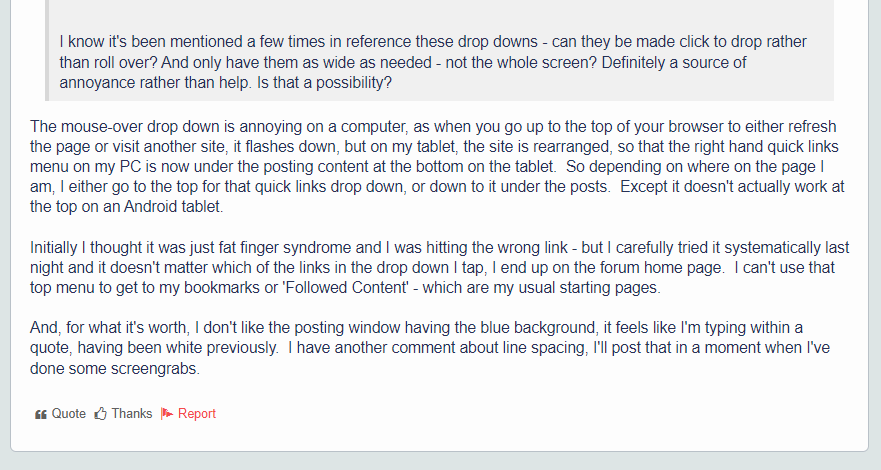Click the empty grey area below the post card
Viewport: 881px width, 470px height.
pos(440,461)
